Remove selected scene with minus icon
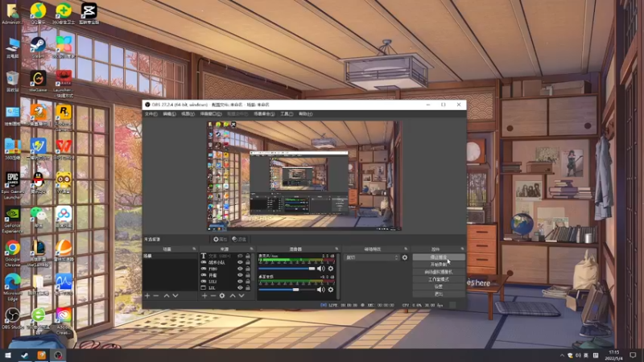Viewport: 644px width, 362px height. click(156, 295)
